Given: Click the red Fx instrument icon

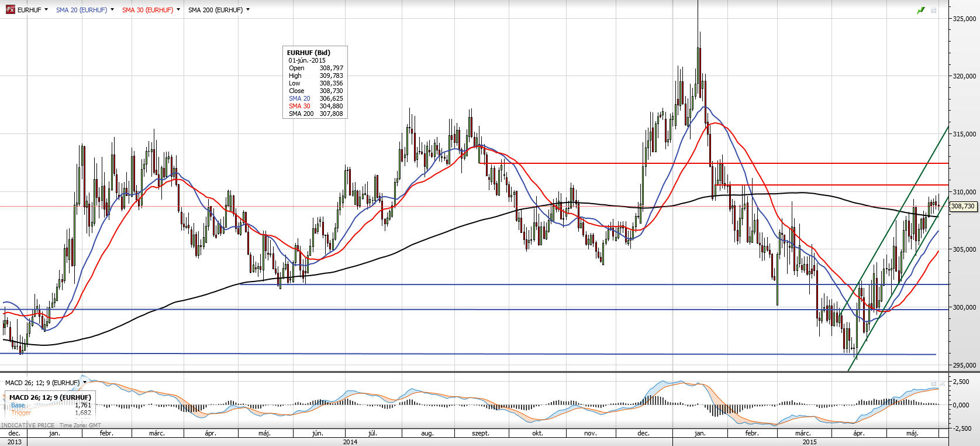Looking at the screenshot, I should pyautogui.click(x=10, y=9).
